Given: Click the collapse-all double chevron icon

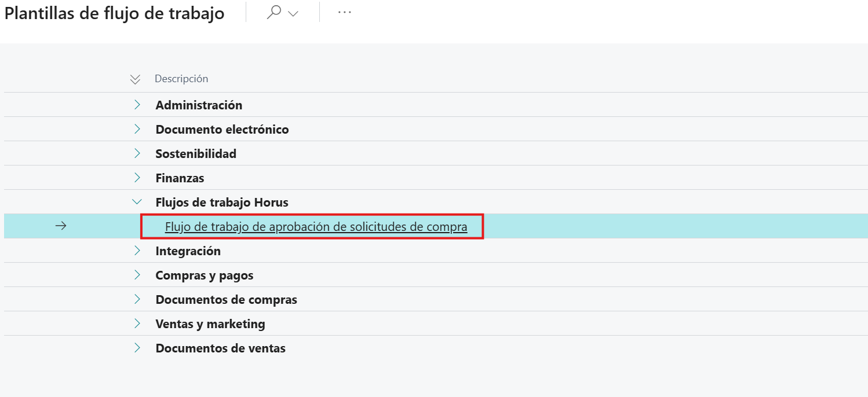Looking at the screenshot, I should pos(136,79).
